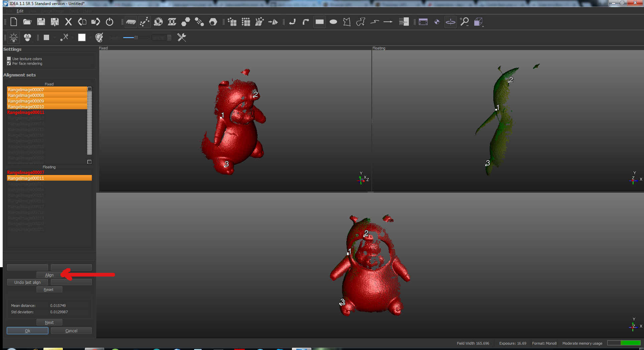
Task: Click the gray square shading button
Action: [46, 37]
